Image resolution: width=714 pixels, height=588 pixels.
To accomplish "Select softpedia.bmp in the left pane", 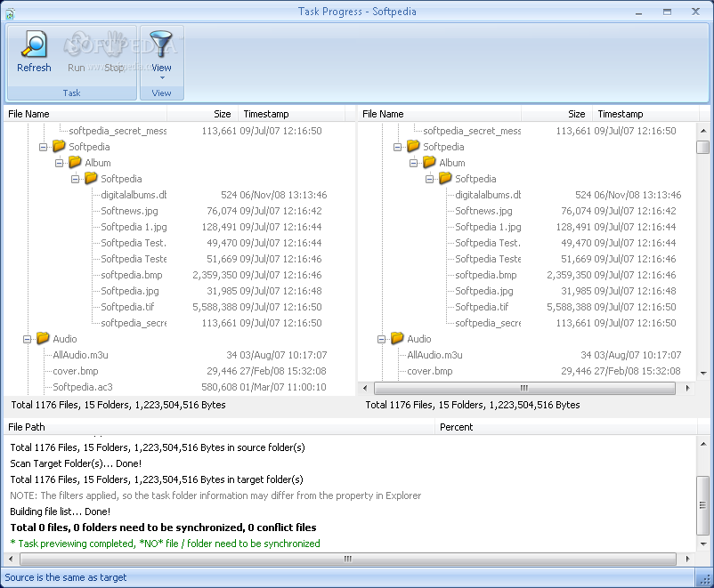I will [x=131, y=275].
